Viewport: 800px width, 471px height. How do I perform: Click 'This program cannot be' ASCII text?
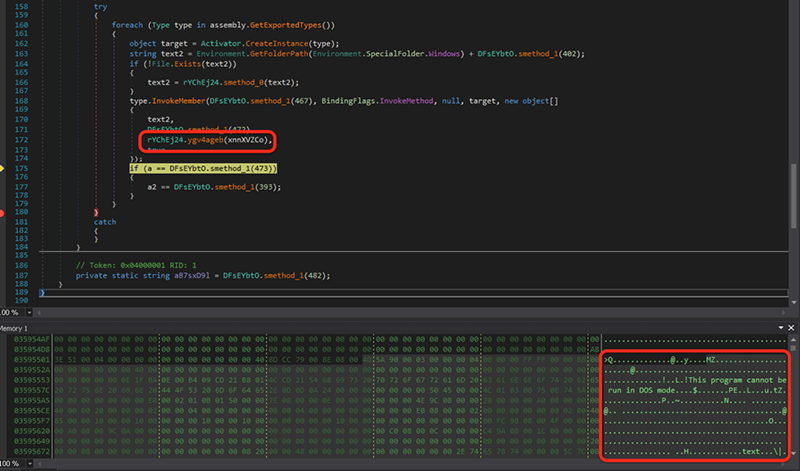click(x=737, y=380)
